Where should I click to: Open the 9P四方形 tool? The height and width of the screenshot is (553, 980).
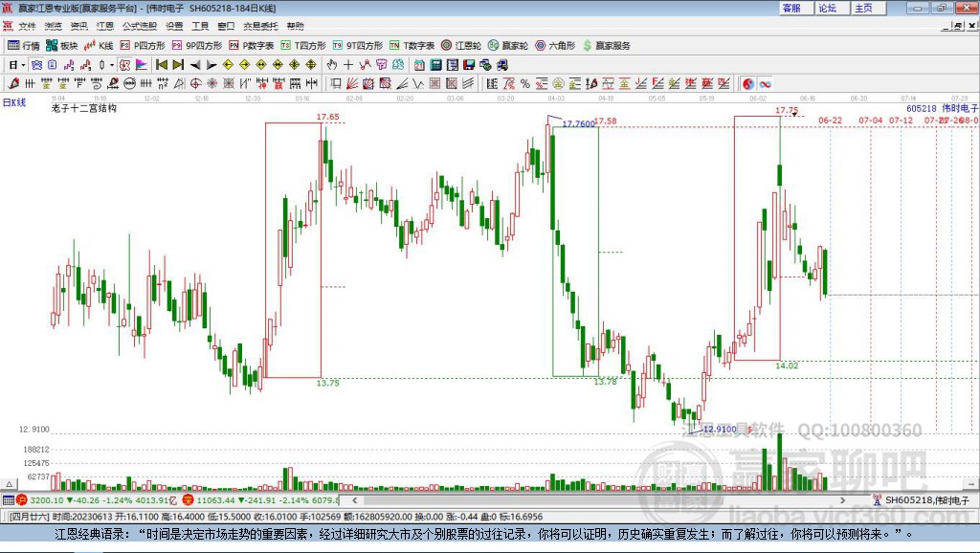[197, 46]
